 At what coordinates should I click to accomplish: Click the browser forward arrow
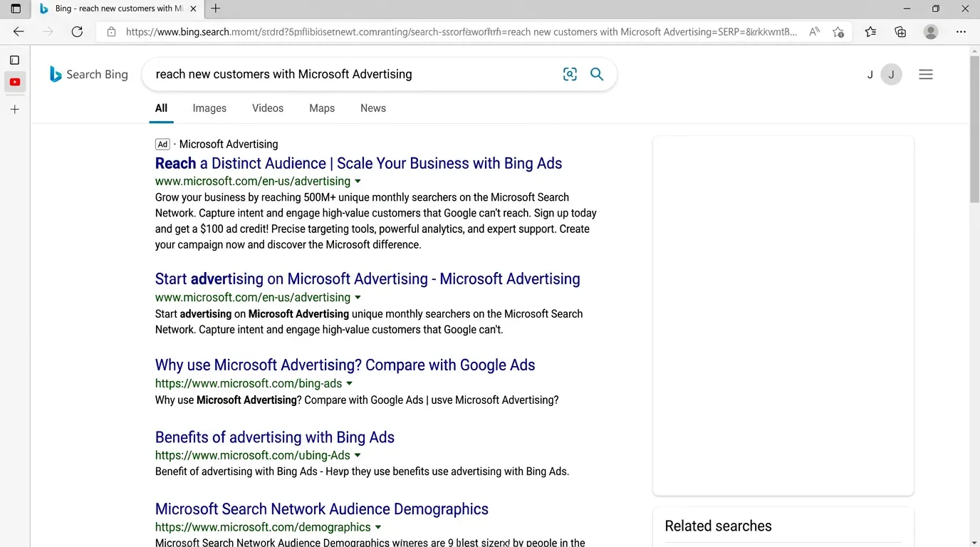click(x=48, y=31)
